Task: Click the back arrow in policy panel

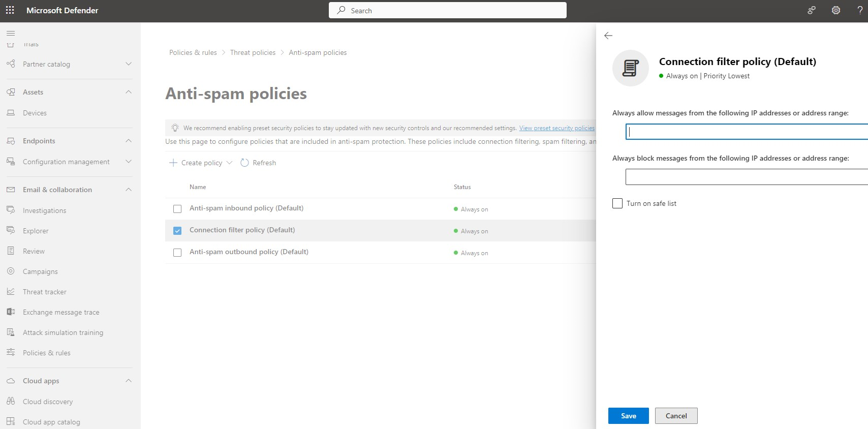Action: click(608, 36)
